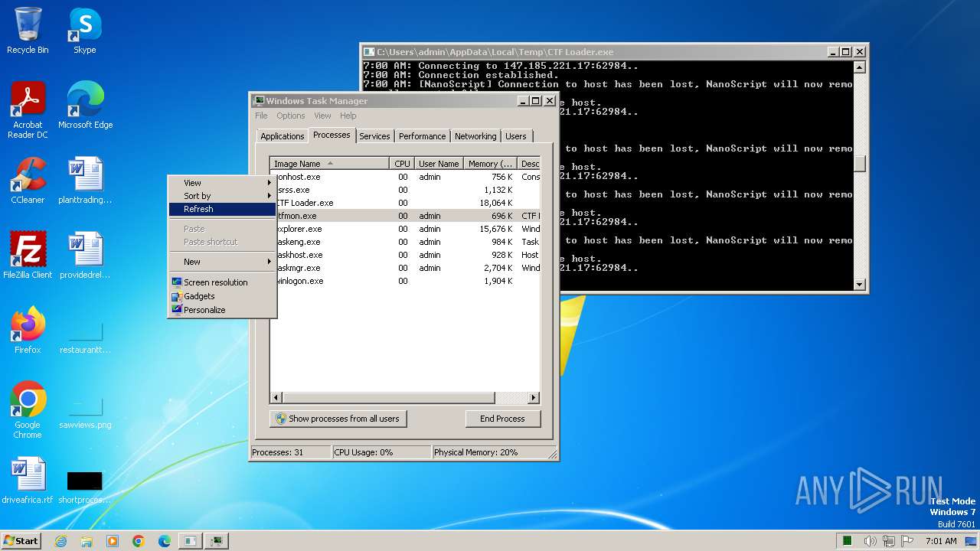The width and height of the screenshot is (980, 551).
Task: Switch to CTF Loader console taskbar button
Action: (x=191, y=541)
